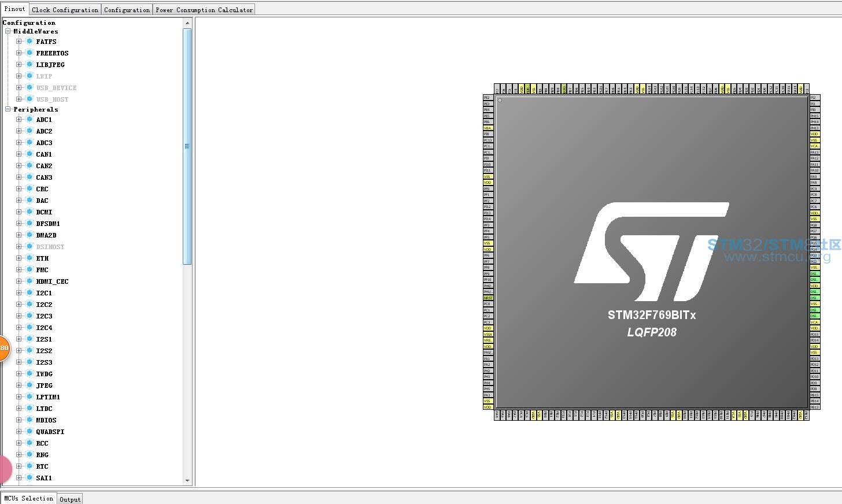Image resolution: width=842 pixels, height=504 pixels.
Task: Click the PI11 pin on the chip
Action: click(x=488, y=171)
